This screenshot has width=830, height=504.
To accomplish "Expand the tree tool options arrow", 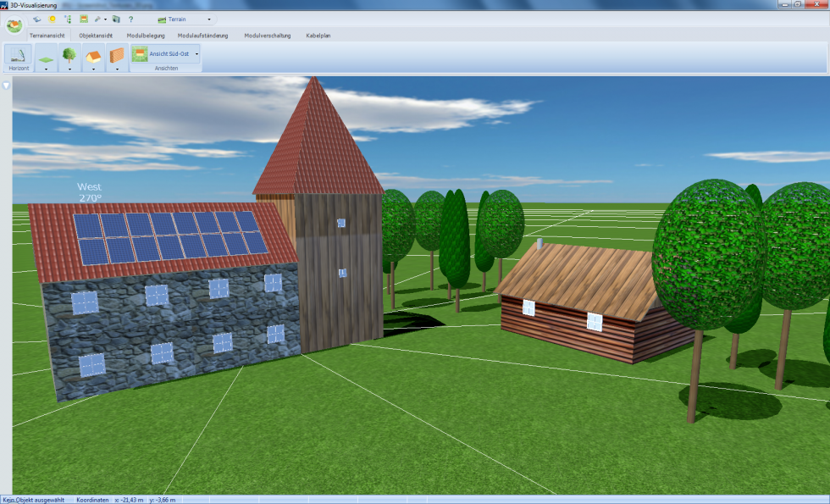I will pyautogui.click(x=69, y=69).
